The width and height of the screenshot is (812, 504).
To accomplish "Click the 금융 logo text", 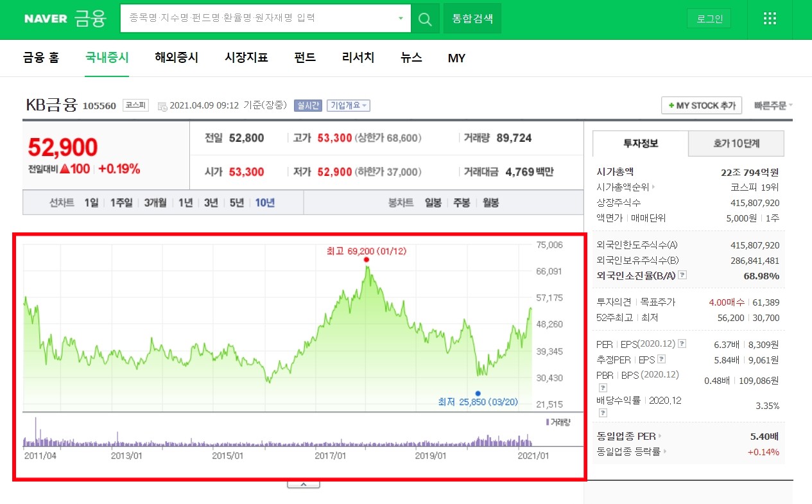I will pos(90,19).
